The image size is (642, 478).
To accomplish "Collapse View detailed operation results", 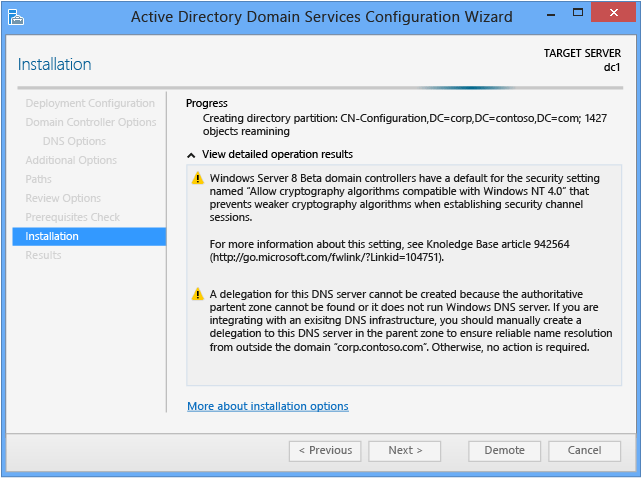I will (191, 155).
